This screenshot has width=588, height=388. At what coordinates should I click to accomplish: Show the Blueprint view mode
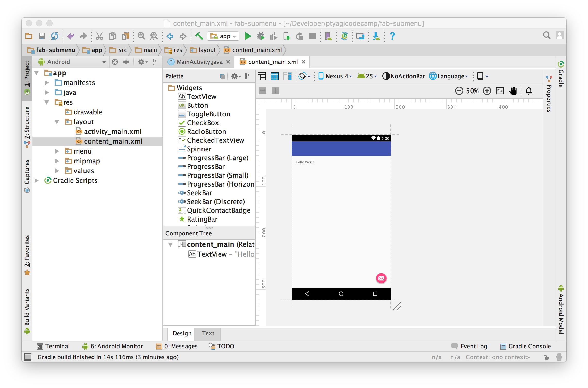[x=275, y=76]
